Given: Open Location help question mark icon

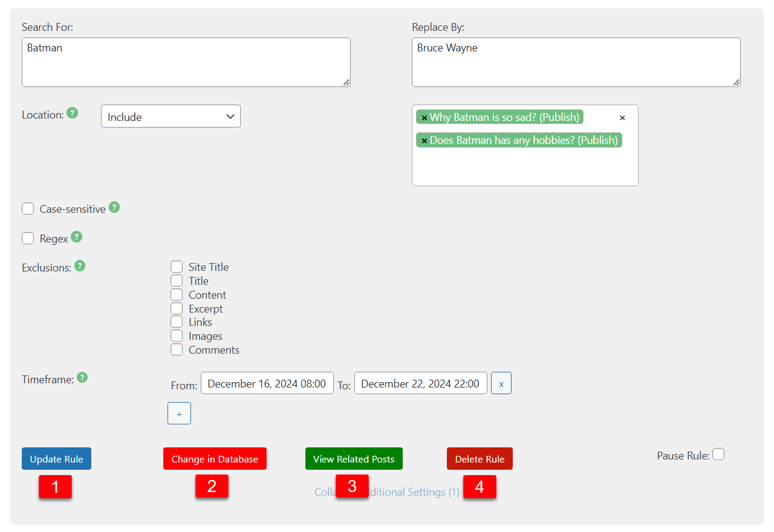Looking at the screenshot, I should (72, 113).
